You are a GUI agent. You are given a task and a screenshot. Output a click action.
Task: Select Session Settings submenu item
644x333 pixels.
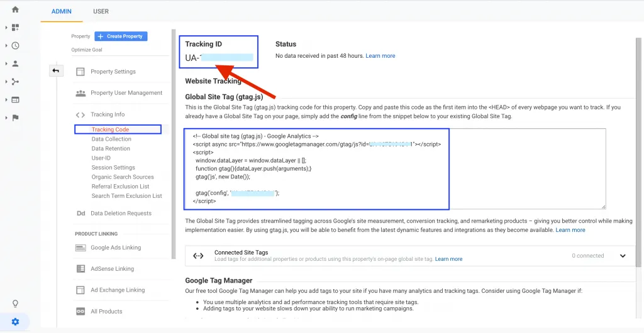click(x=113, y=167)
